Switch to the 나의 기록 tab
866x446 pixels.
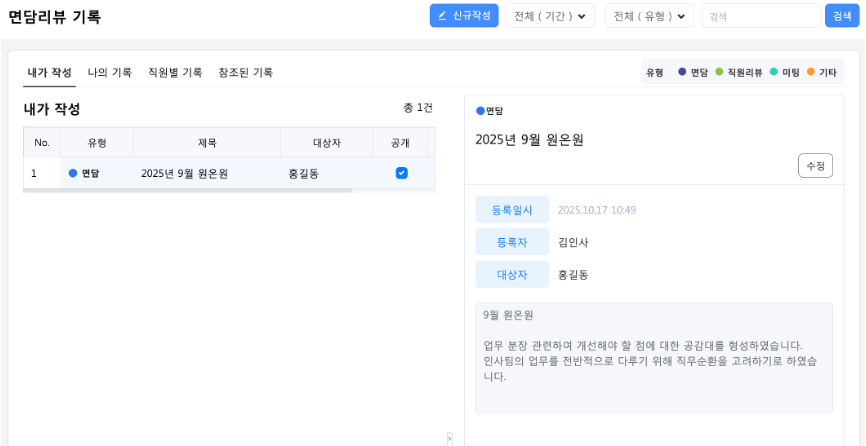[109, 73]
